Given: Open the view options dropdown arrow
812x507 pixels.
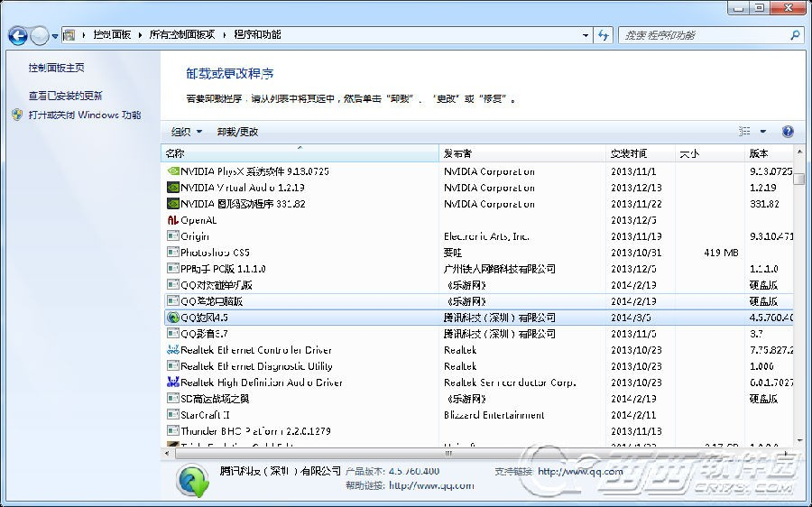Looking at the screenshot, I should coord(762,132).
